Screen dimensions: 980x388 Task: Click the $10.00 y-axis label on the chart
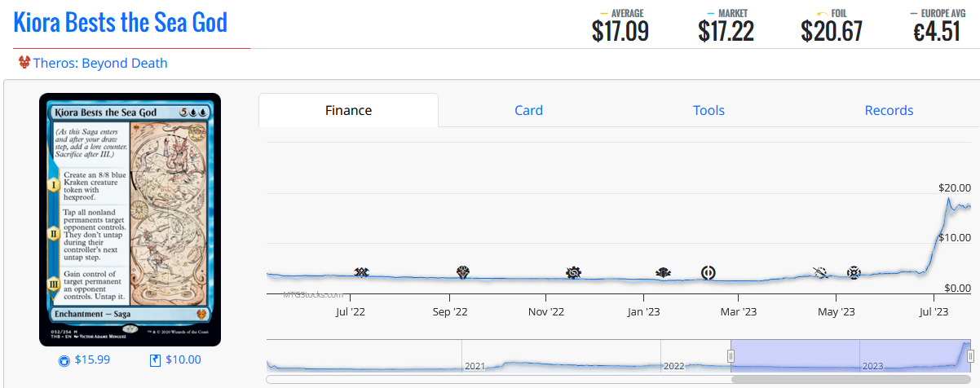click(955, 237)
